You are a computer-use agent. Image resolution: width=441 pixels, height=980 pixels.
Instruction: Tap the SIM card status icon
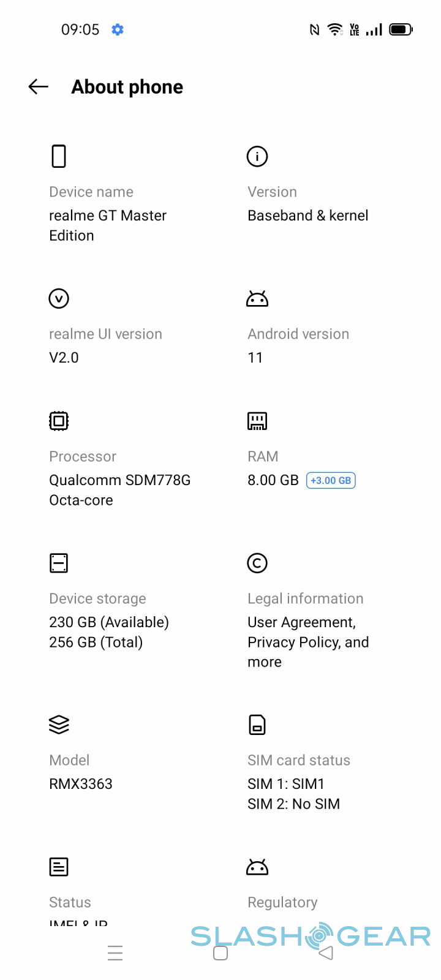pos(257,725)
